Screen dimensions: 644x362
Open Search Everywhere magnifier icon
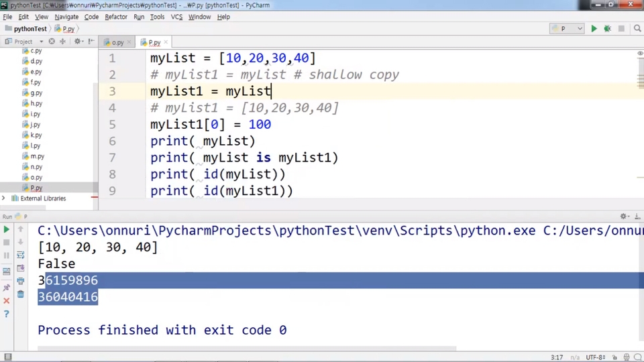click(x=637, y=28)
